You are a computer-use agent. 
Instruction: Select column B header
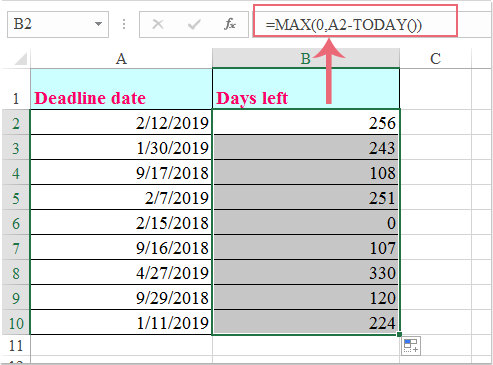306,59
